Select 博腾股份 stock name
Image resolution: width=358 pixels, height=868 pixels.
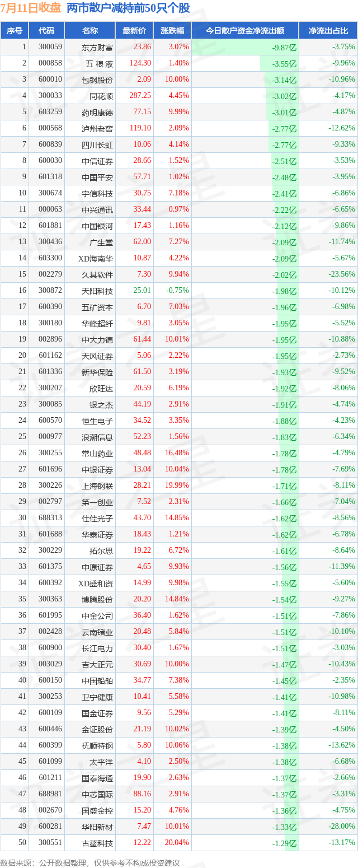pos(97,599)
